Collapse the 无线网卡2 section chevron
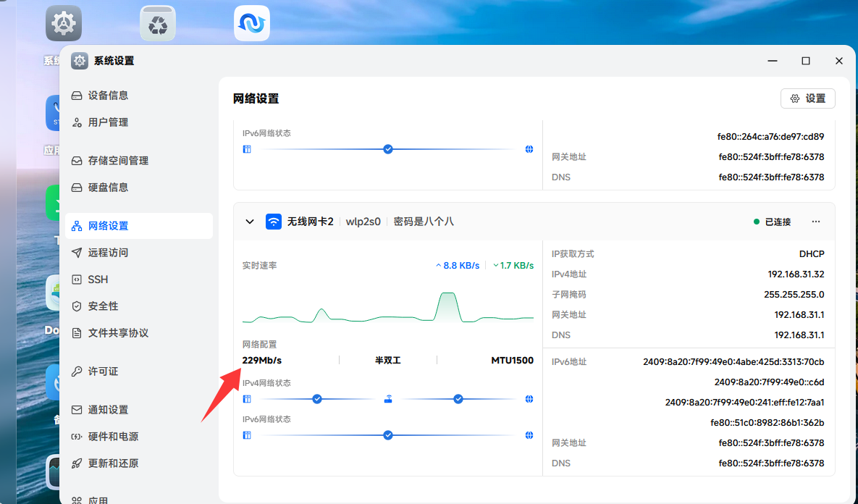The width and height of the screenshot is (858, 504). (250, 222)
